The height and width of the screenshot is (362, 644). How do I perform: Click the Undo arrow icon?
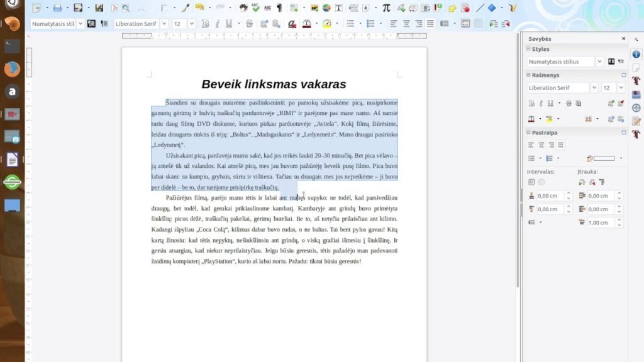click(x=199, y=8)
